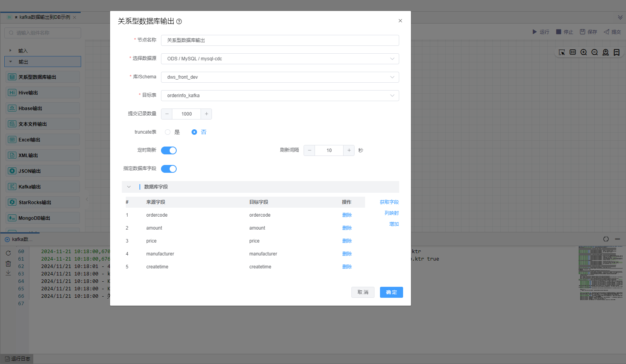
Task: Click the 获取字段 link
Action: click(389, 202)
